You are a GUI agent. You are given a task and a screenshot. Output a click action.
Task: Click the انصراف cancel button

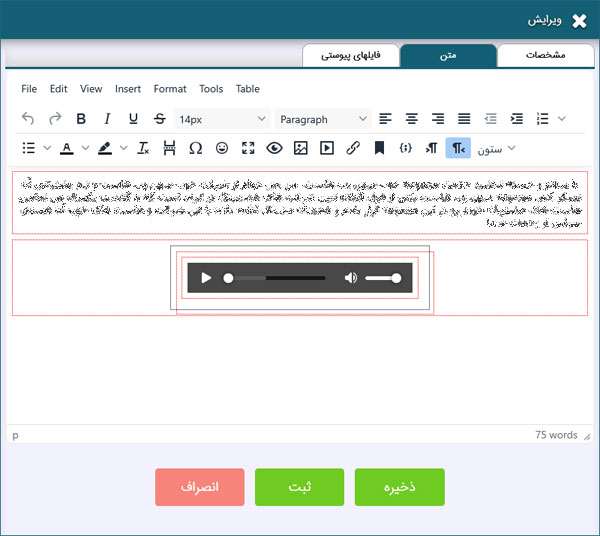[x=200, y=487]
